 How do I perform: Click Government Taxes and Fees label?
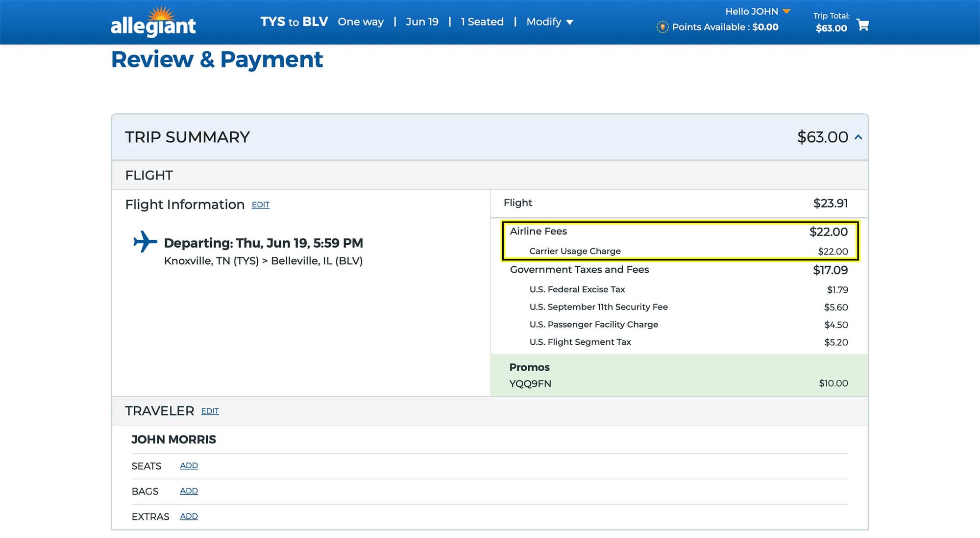tap(579, 269)
